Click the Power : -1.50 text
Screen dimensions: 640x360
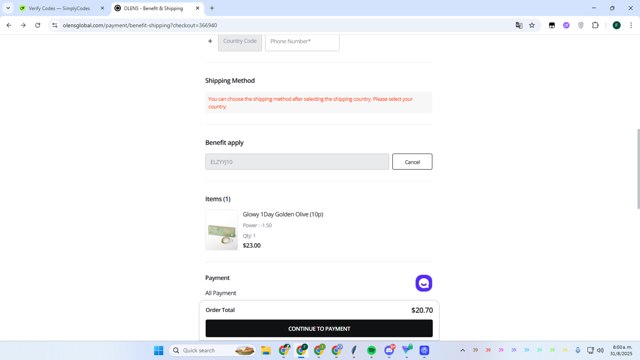(257, 225)
